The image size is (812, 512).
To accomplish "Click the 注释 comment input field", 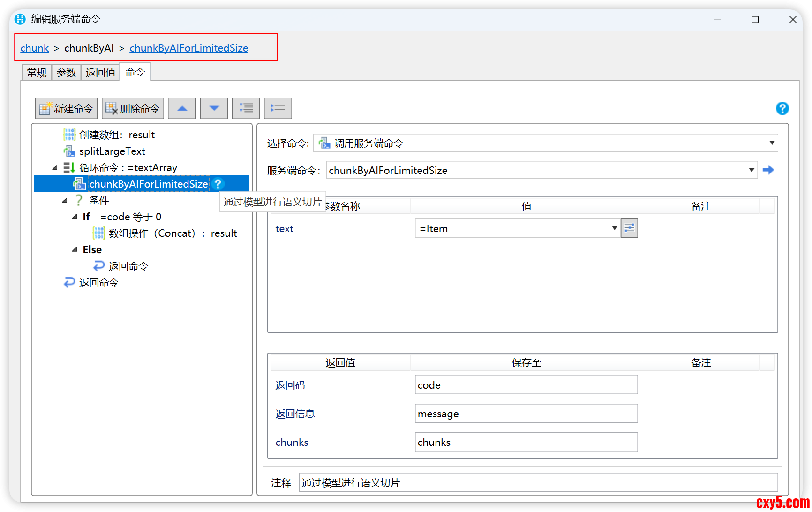I will [x=538, y=482].
